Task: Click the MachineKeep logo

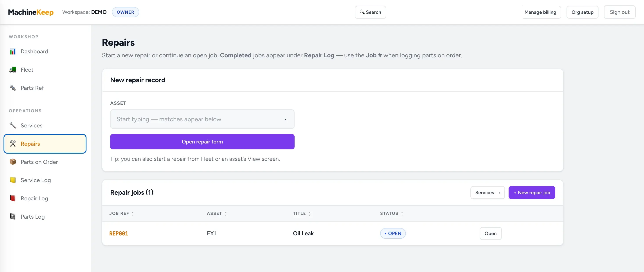Action: (x=31, y=12)
